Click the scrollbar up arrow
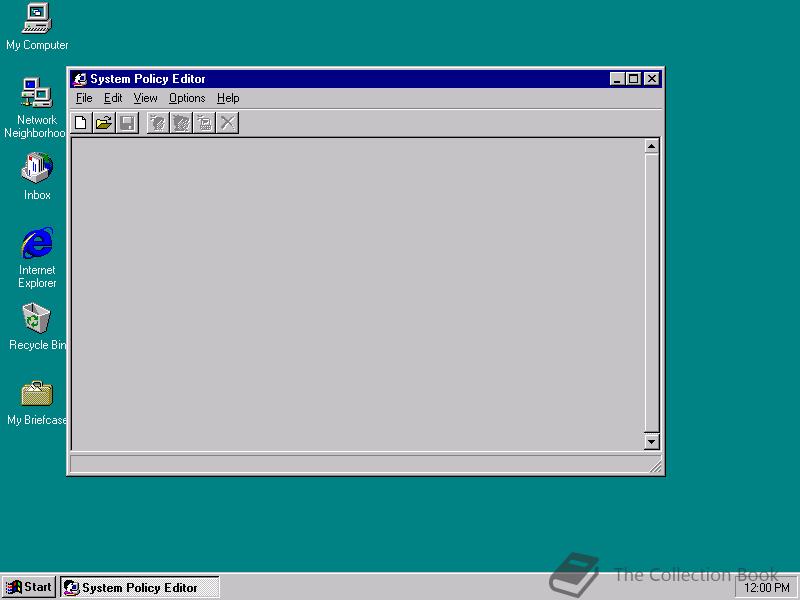The image size is (800, 600). pos(652,146)
